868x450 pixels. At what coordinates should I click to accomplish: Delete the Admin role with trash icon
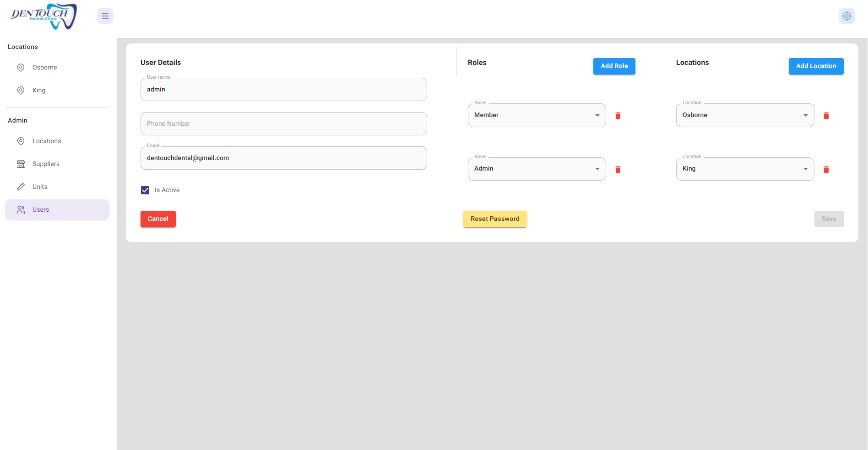click(618, 170)
